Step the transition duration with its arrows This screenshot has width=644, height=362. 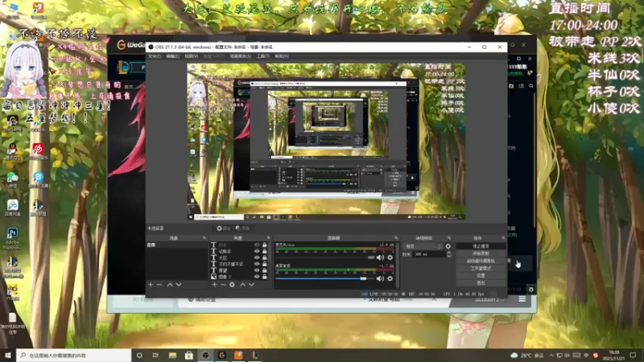[x=448, y=254]
